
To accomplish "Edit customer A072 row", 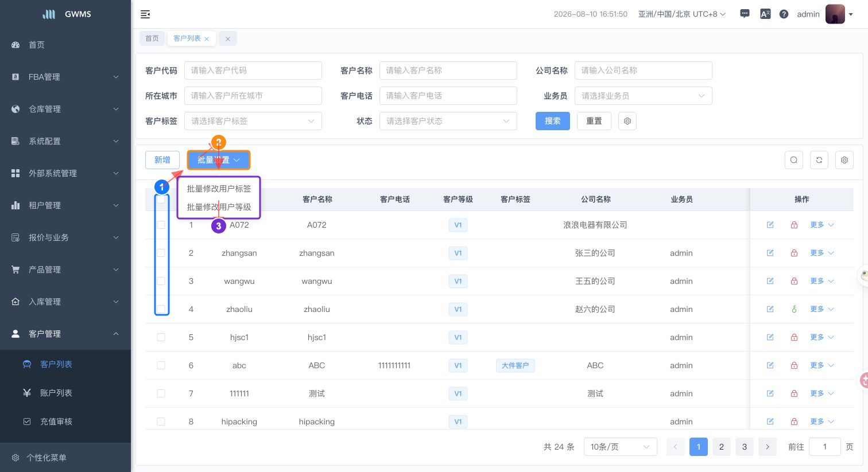I will pyautogui.click(x=770, y=225).
